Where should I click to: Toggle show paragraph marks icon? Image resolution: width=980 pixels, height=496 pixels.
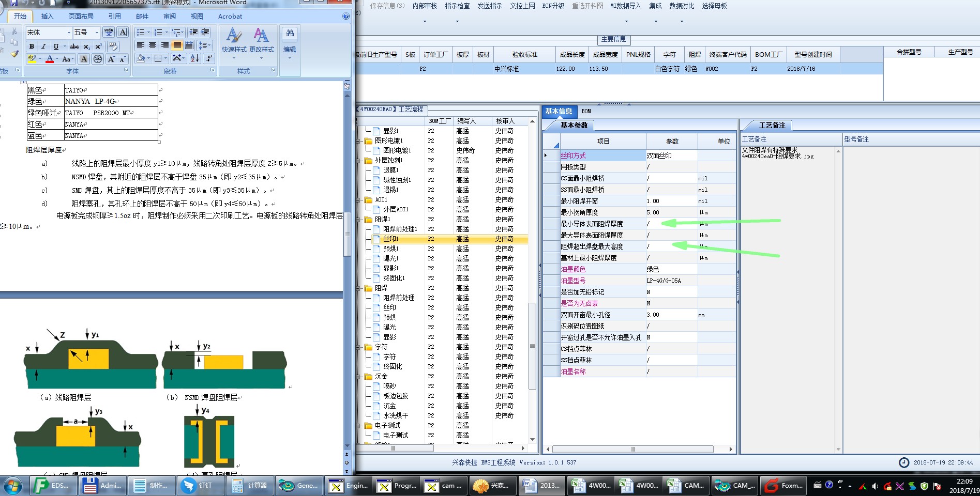coord(209,58)
